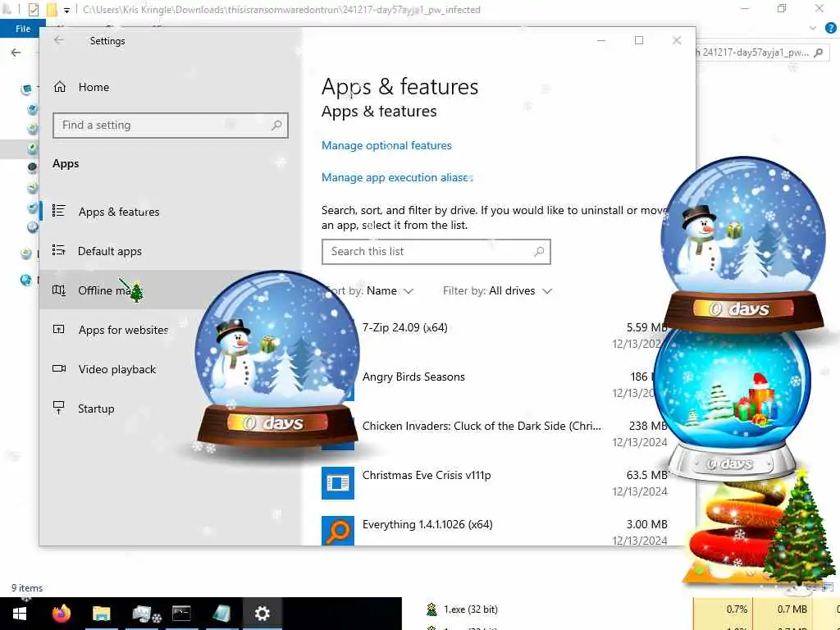Select Everything 1.4.1.1026 (x64) entry
This screenshot has height=630, width=840.
point(495,532)
